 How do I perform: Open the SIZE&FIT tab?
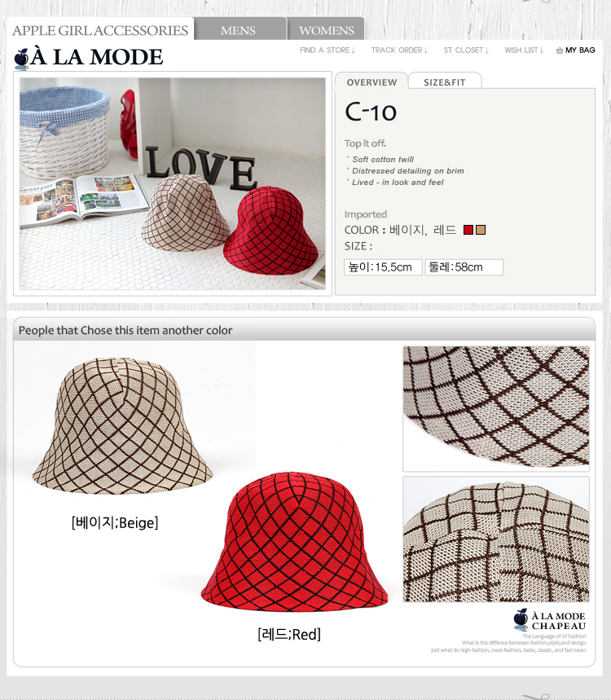pos(445,82)
